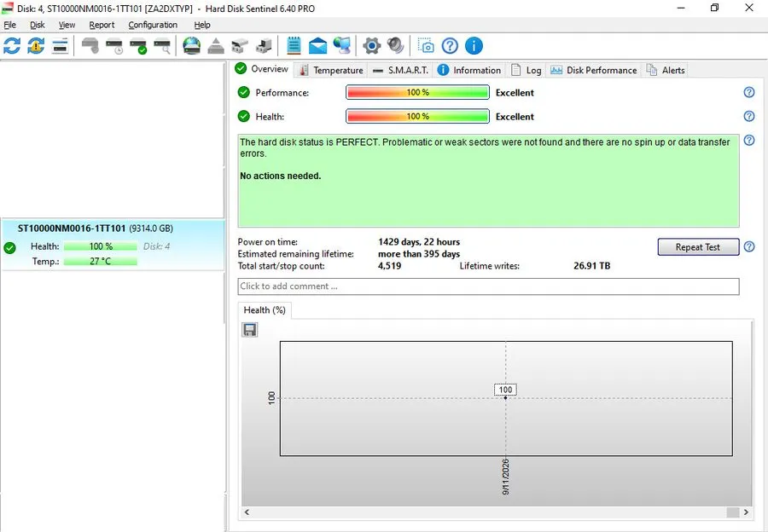Click the 100 data point label on graph

point(505,390)
